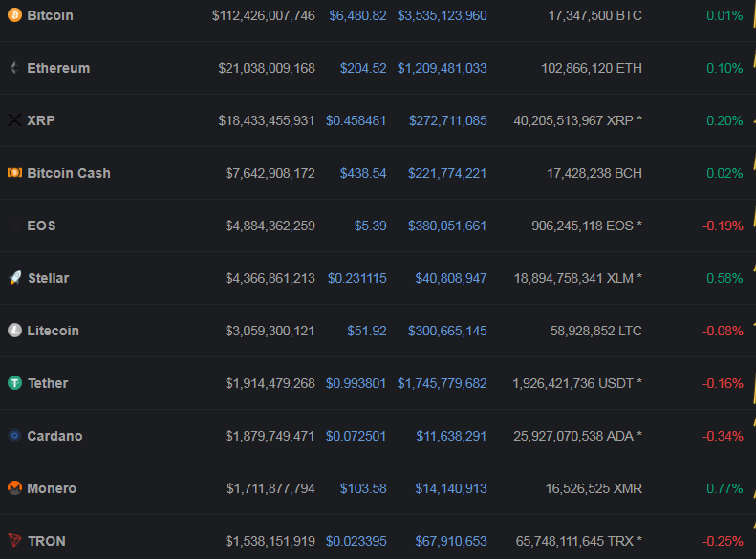Open the Ethereum name link
Screen dimensions: 756x559
point(58,68)
